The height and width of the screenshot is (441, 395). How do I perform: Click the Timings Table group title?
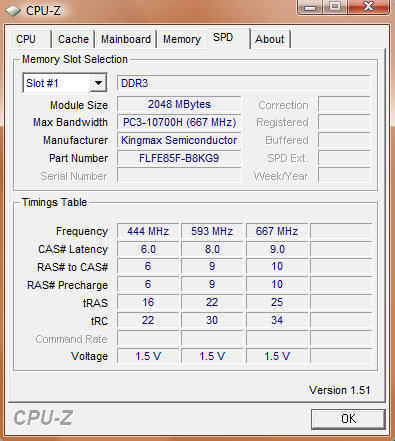click(x=54, y=202)
